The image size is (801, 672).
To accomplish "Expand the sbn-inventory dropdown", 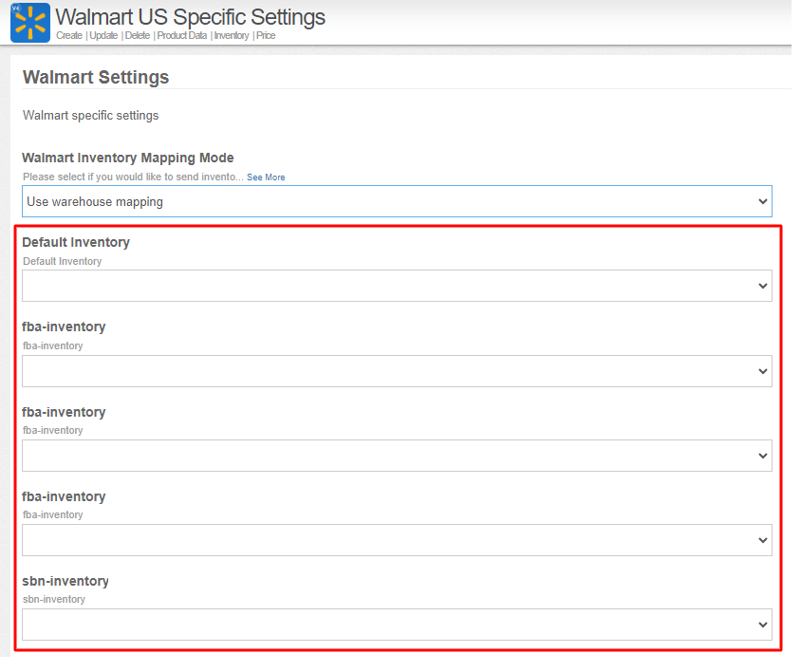I will point(397,625).
